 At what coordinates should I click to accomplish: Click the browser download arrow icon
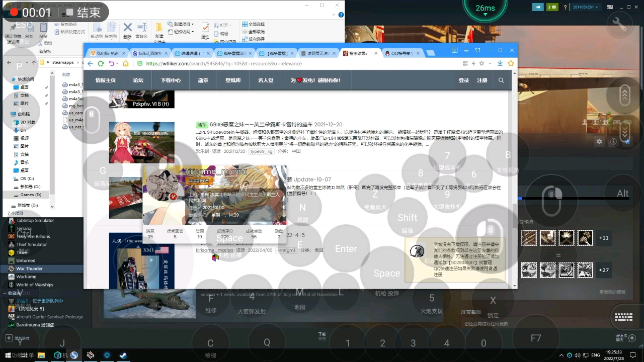coord(500,63)
